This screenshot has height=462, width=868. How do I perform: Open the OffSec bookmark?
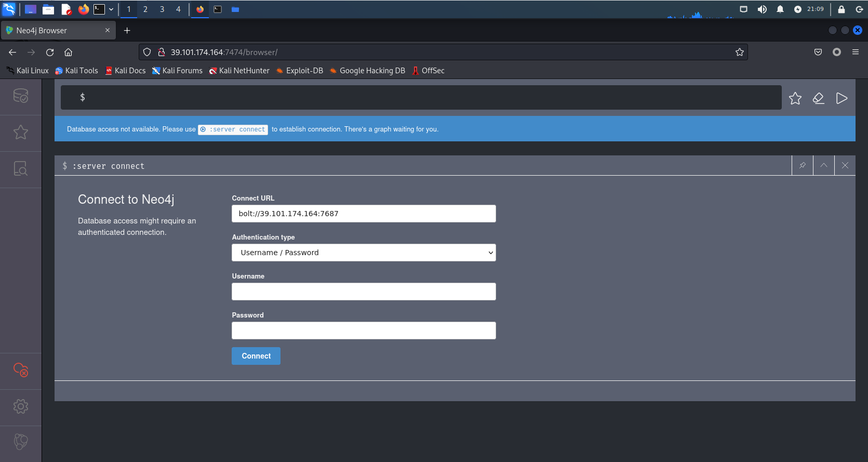(428, 71)
